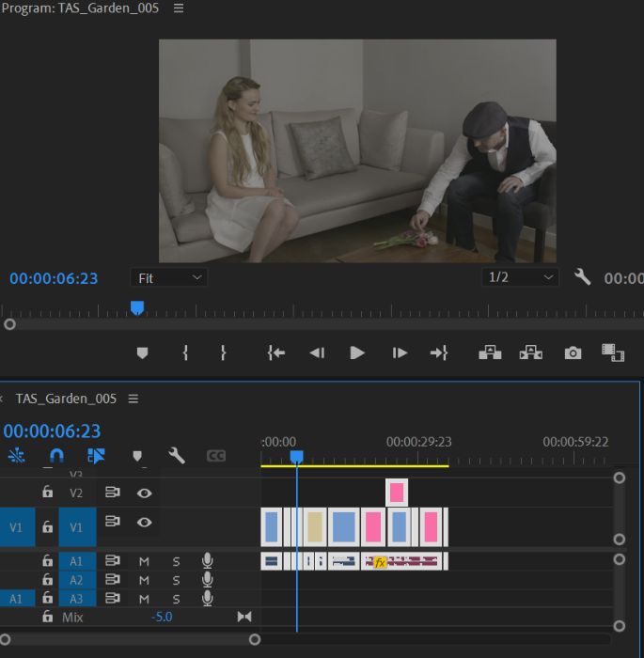
Task: Mute track A3
Action: tap(144, 599)
